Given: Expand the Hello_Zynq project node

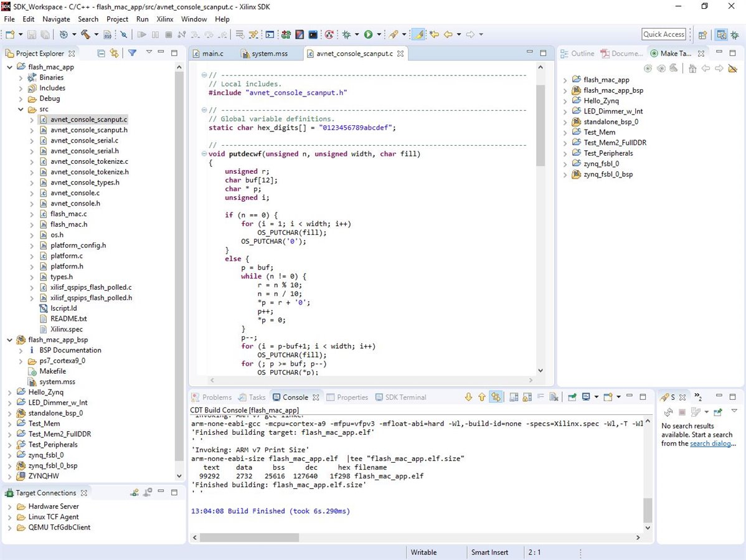Looking at the screenshot, I should 9,392.
